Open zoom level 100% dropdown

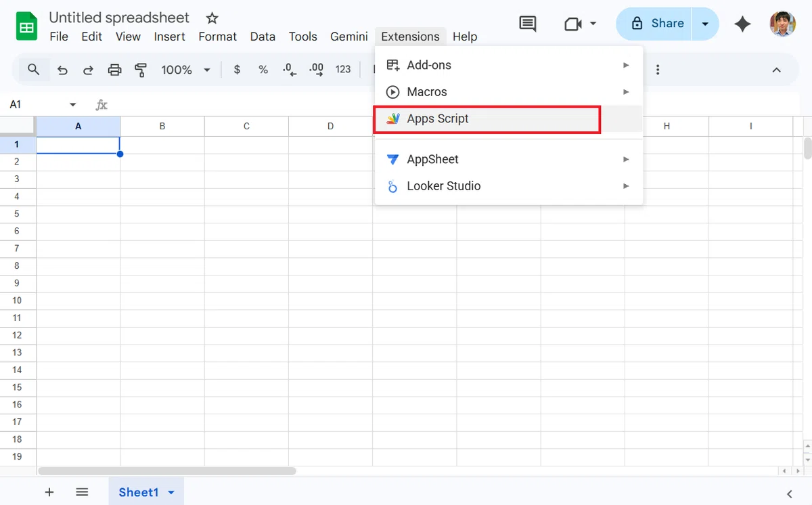pyautogui.click(x=186, y=70)
